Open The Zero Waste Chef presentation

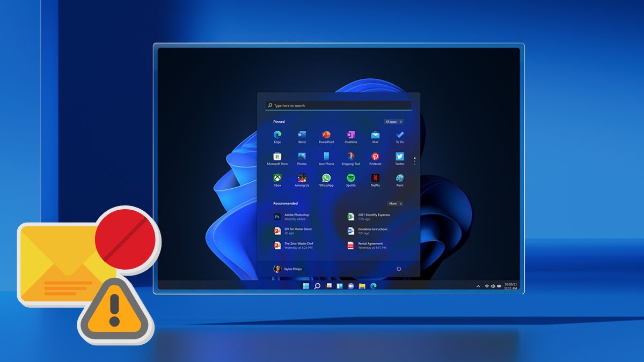tap(294, 246)
